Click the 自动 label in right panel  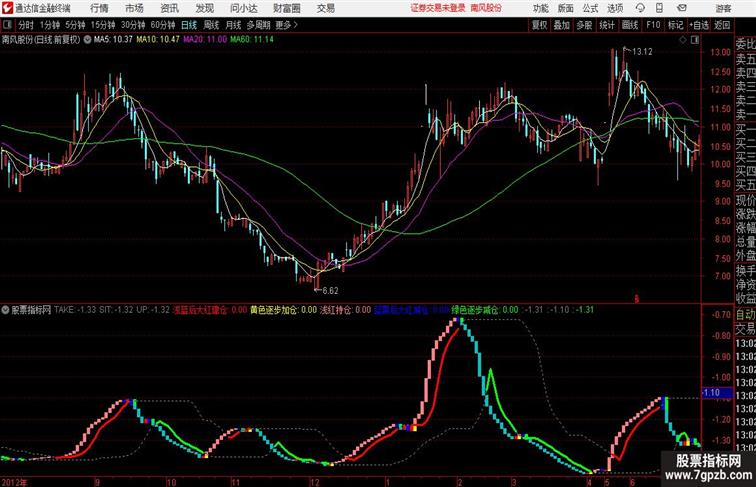pyautogui.click(x=745, y=315)
